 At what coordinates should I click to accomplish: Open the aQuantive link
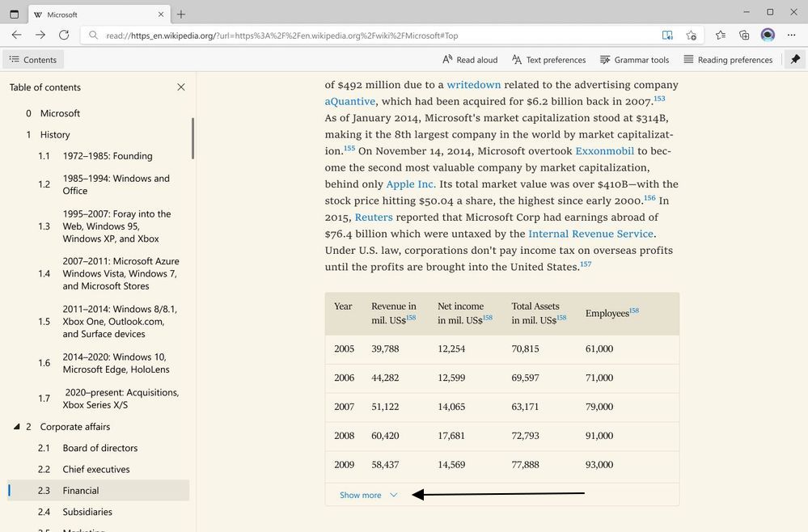tap(350, 101)
